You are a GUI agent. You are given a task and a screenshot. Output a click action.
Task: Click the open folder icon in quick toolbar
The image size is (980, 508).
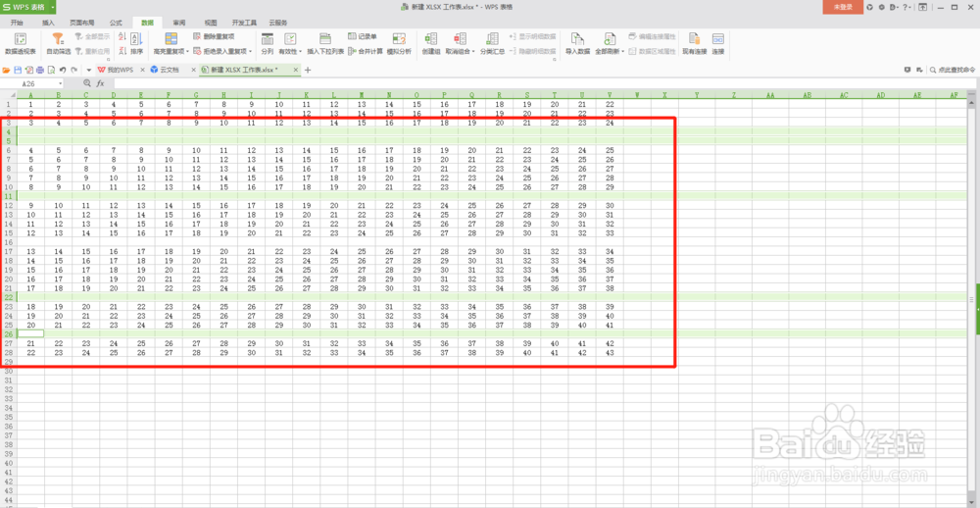(x=6, y=70)
